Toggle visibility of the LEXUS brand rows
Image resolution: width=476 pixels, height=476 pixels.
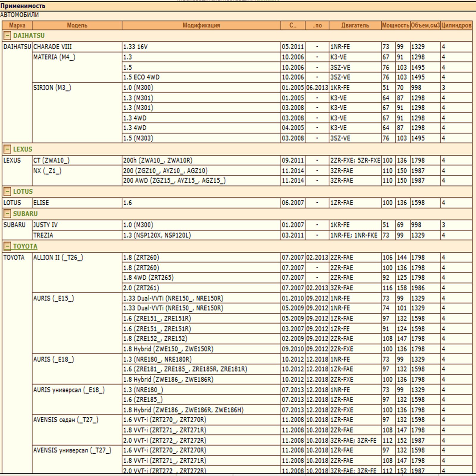7,149
